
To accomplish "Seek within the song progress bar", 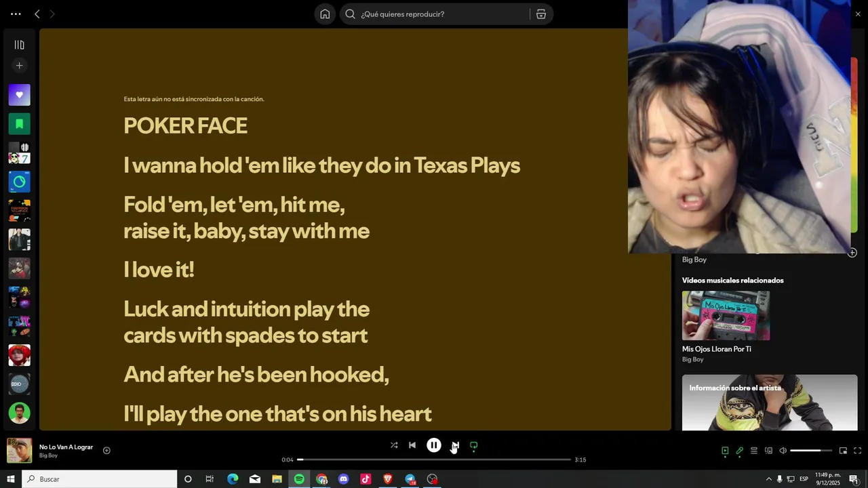I will [x=434, y=460].
